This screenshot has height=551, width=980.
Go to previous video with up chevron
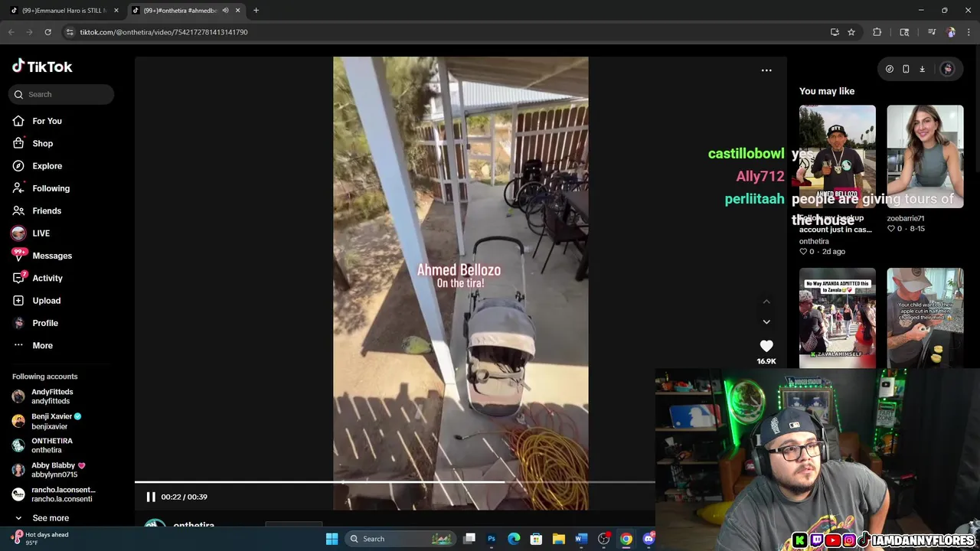pyautogui.click(x=766, y=302)
